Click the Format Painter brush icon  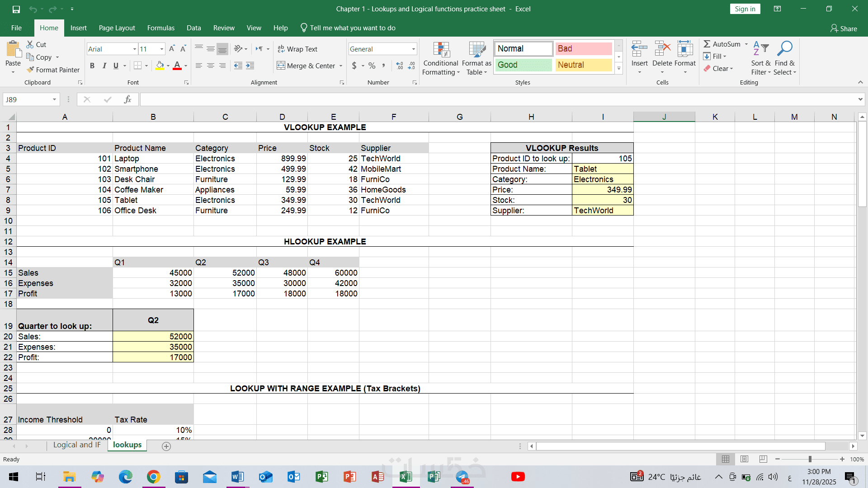31,70
